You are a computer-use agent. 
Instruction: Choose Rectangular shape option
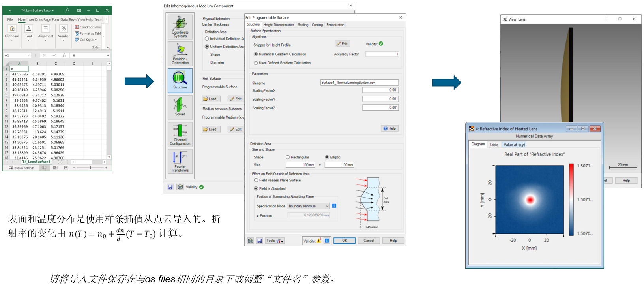tap(288, 157)
